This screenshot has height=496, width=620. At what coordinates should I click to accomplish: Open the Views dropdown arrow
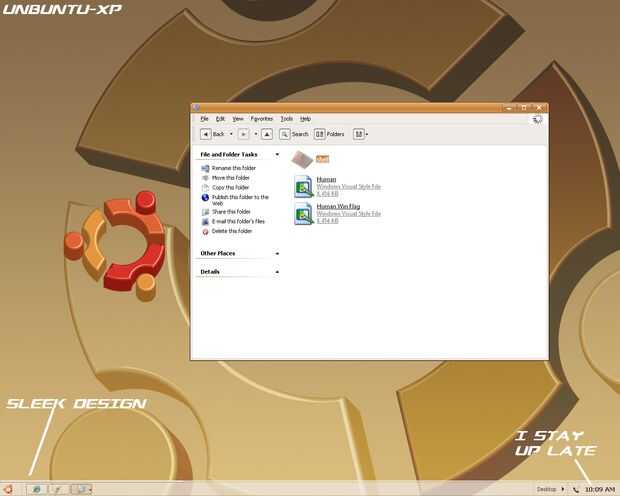coord(367,134)
